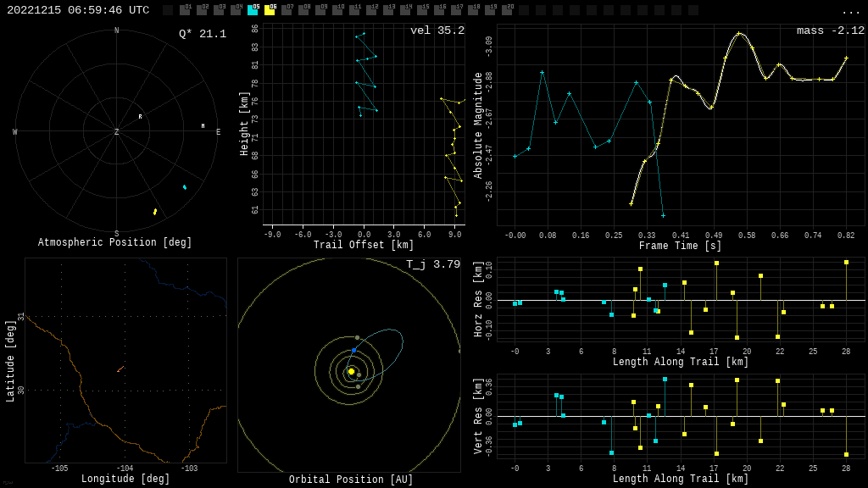
Task: Click the timestamp 20221215 06:59:46 UTC
Action: [x=78, y=10]
